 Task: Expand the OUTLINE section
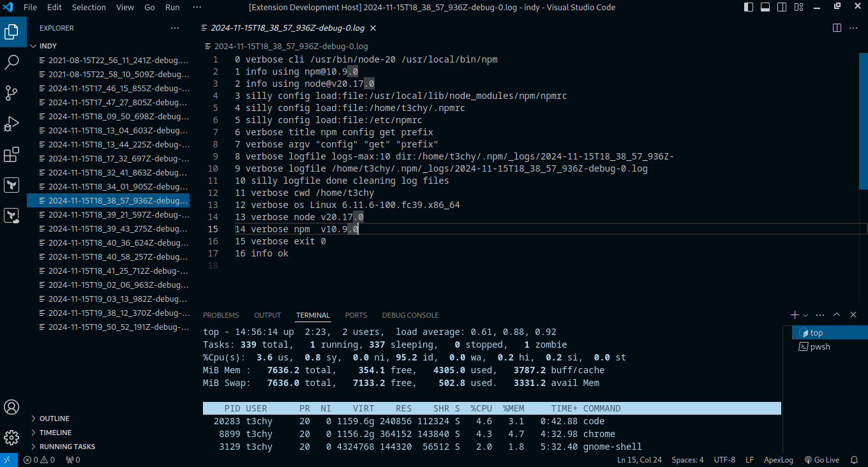click(x=108, y=419)
